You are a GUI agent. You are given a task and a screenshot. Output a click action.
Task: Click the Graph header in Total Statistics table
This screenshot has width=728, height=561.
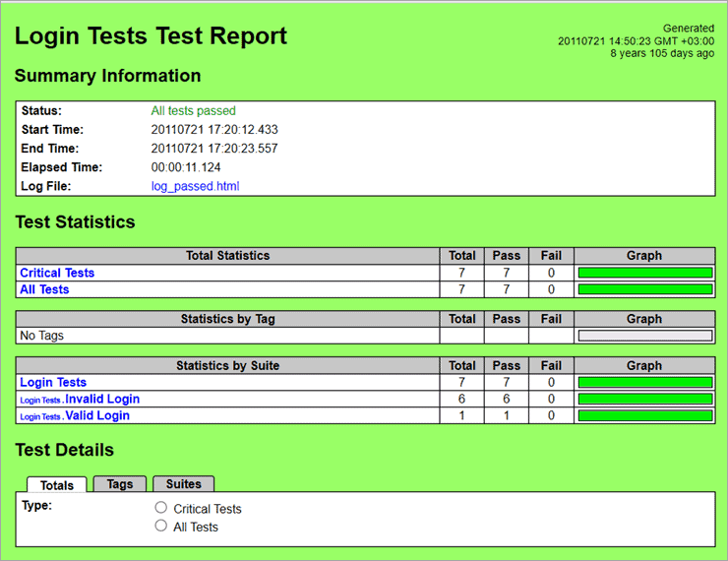point(644,256)
